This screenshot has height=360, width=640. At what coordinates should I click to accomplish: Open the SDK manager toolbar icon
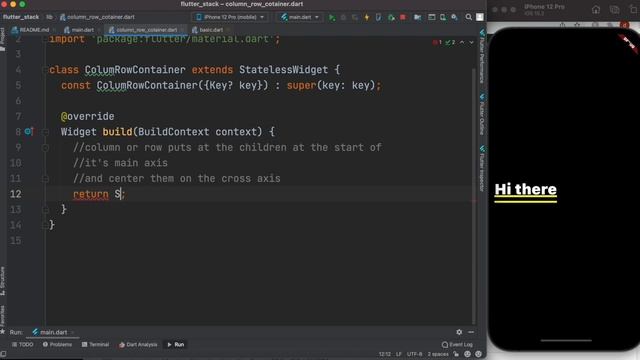(454, 17)
